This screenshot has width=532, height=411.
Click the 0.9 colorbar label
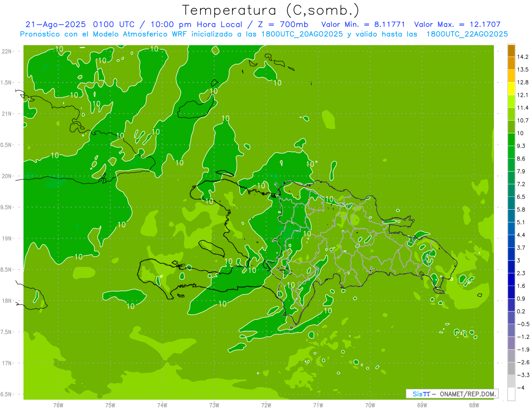pos(521,299)
